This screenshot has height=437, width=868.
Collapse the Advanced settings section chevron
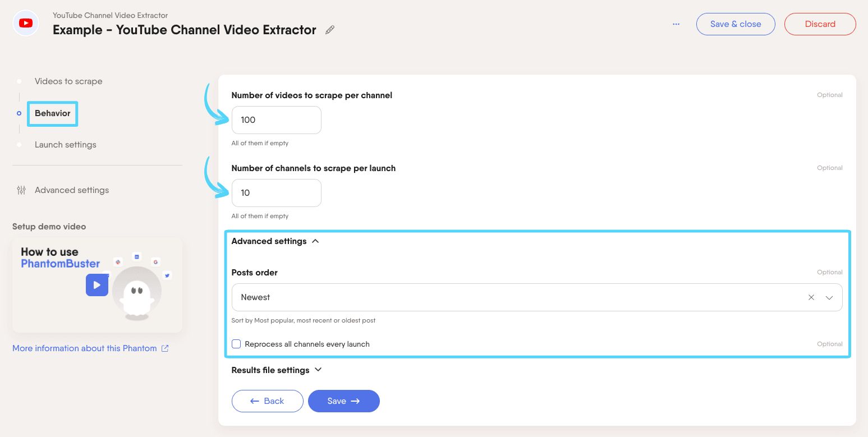315,241
